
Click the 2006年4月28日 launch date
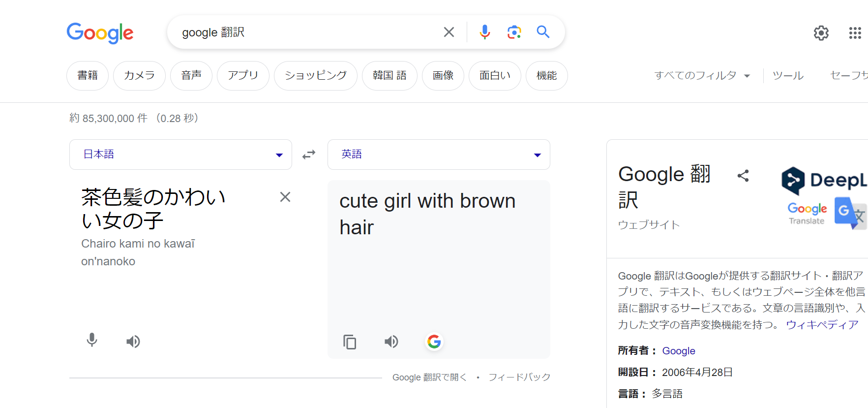(697, 373)
